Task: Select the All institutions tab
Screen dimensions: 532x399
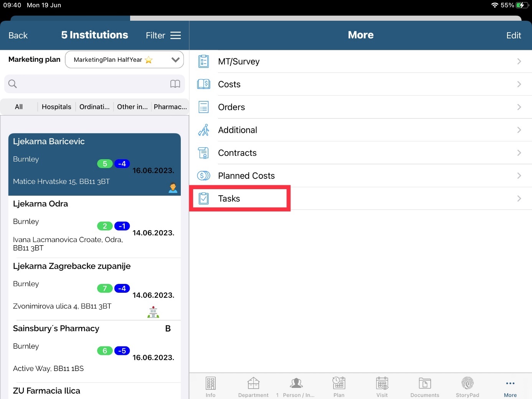Action: click(19, 107)
